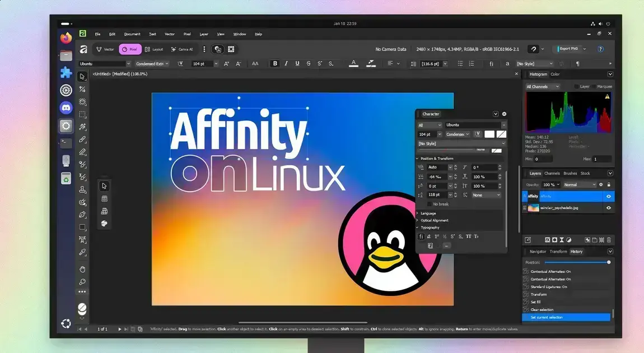Switch to the Channels tab
This screenshot has height=353, width=644.
(x=552, y=173)
